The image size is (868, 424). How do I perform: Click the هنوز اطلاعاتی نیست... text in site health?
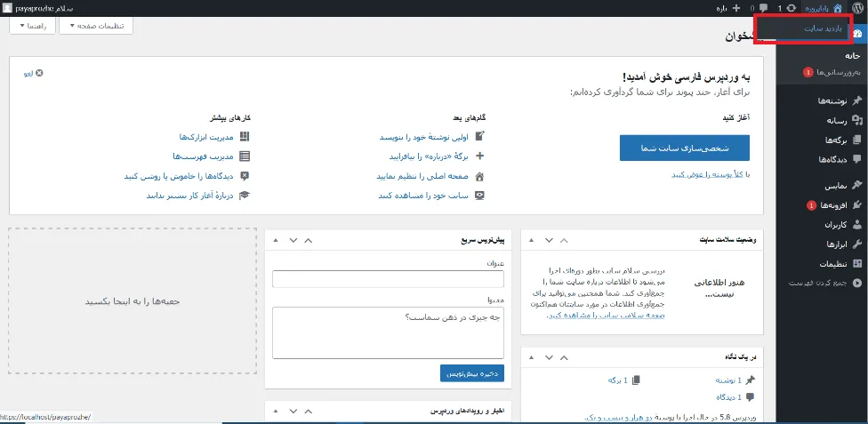(x=719, y=288)
